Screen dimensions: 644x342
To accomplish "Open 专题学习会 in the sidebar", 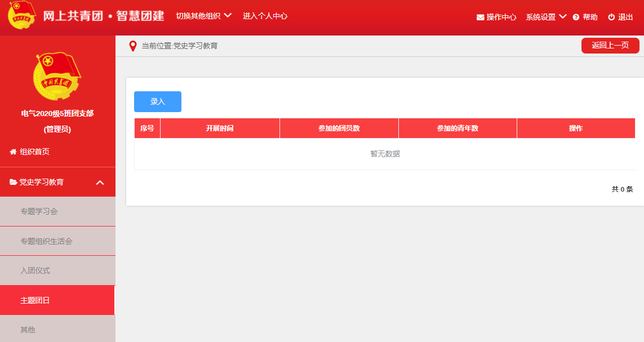I will click(x=39, y=211).
